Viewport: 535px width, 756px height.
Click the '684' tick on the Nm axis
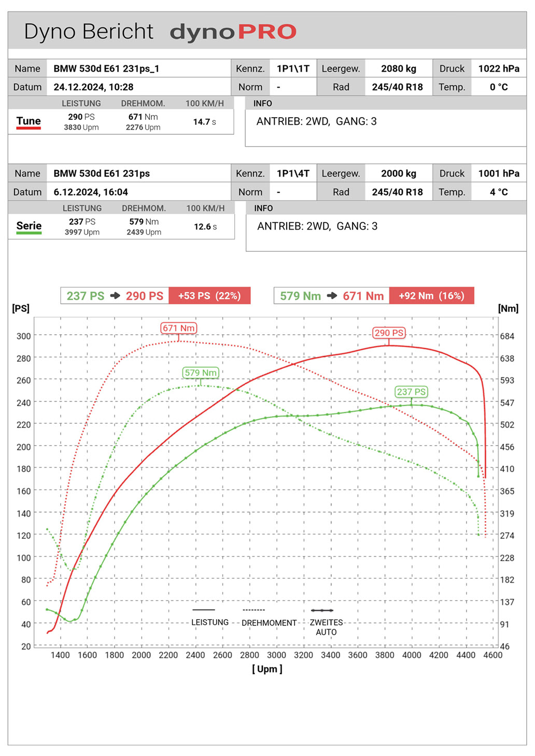[x=507, y=336]
